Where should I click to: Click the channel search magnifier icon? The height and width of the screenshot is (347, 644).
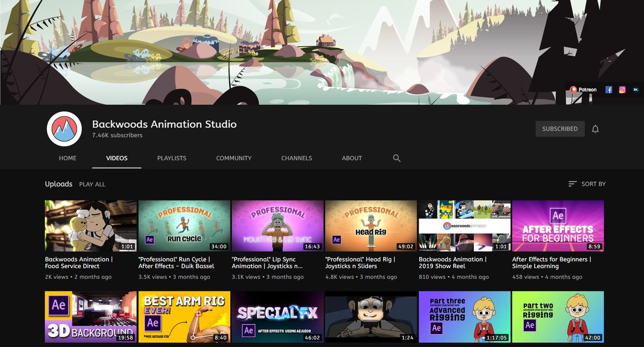(x=397, y=158)
